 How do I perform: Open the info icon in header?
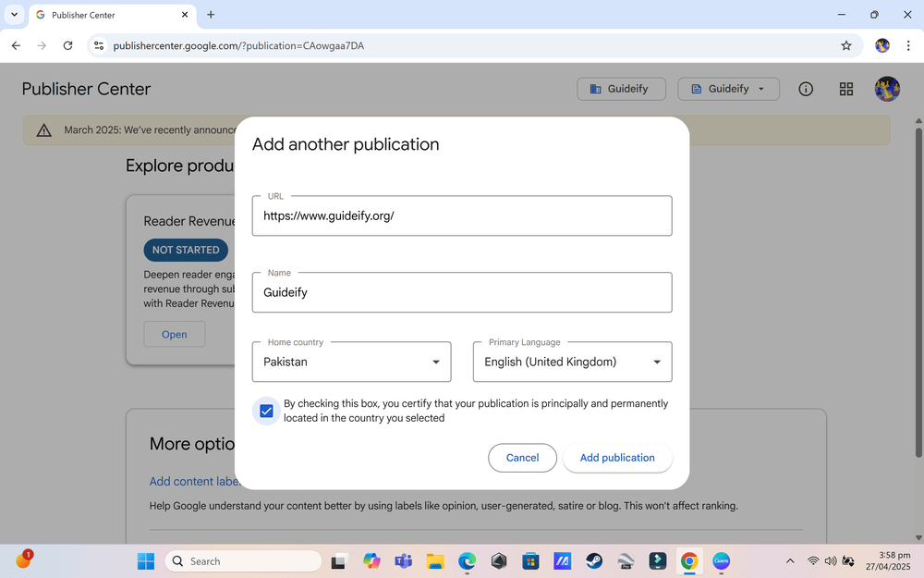pos(806,89)
